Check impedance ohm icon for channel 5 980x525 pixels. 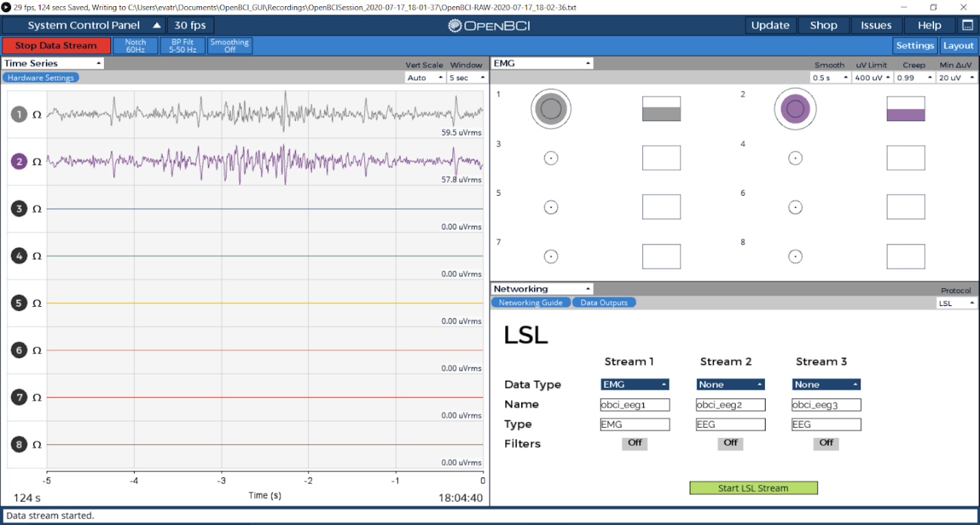[37, 303]
